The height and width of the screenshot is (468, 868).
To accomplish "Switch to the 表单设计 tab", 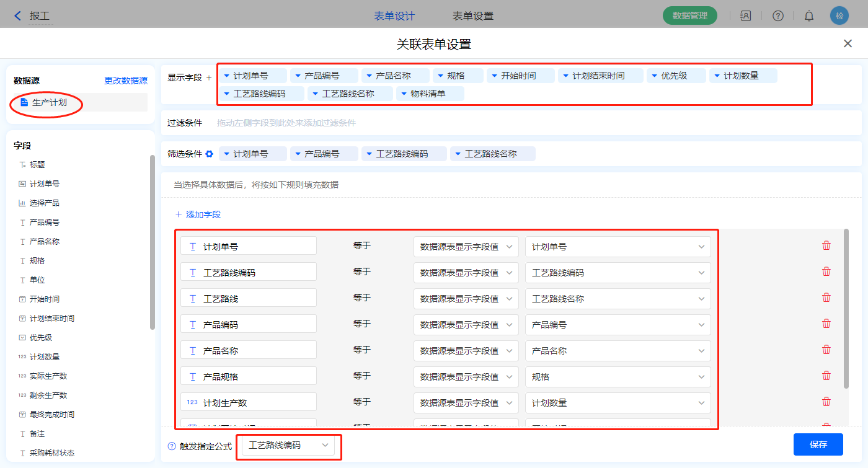I will pyautogui.click(x=394, y=16).
